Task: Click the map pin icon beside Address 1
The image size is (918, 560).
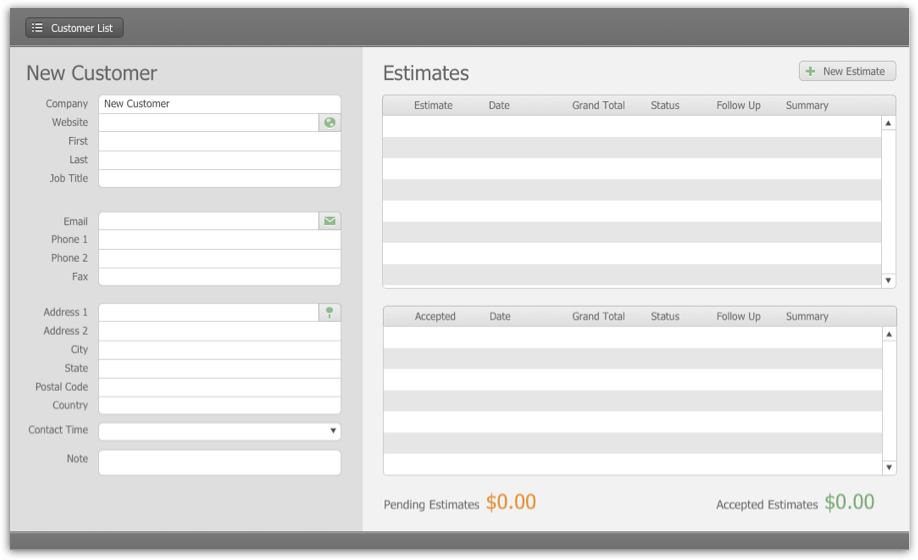Action: tap(330, 312)
